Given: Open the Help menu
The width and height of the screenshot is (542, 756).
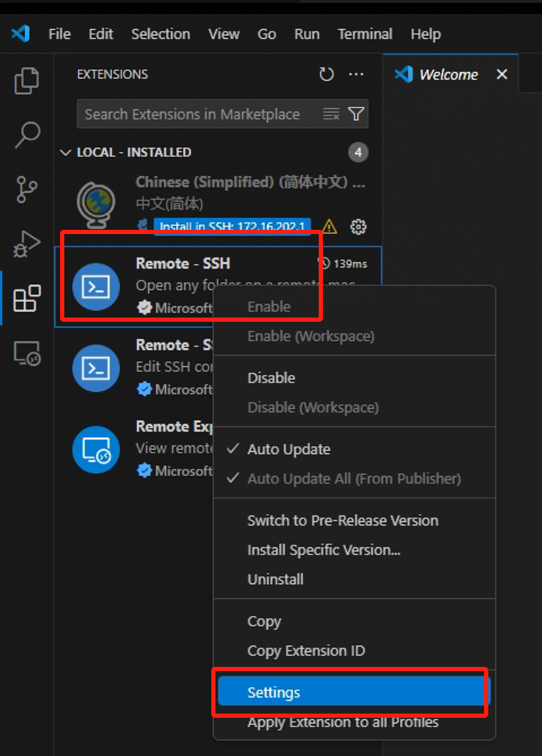Looking at the screenshot, I should [x=426, y=34].
